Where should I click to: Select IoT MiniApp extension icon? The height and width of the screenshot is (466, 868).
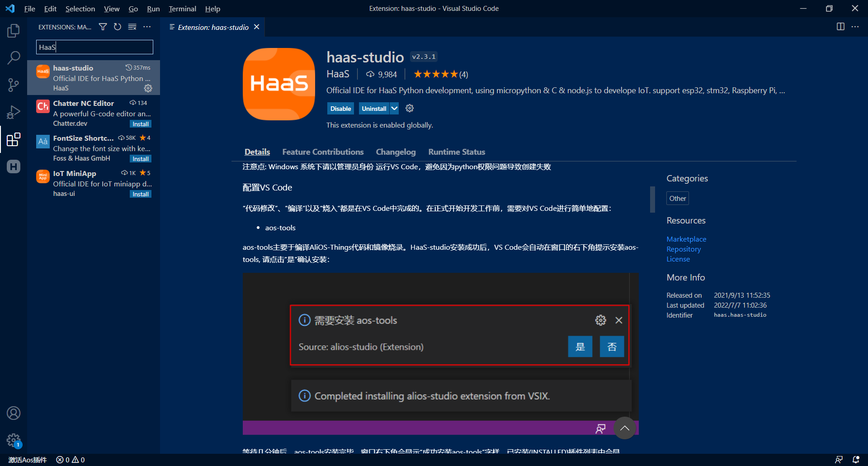tap(43, 176)
